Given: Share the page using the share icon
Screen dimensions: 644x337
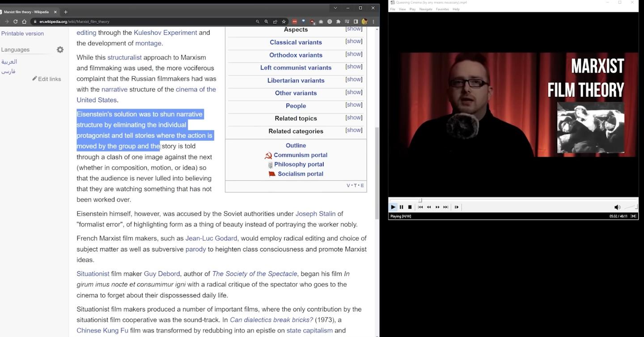Looking at the screenshot, I should pos(275,21).
